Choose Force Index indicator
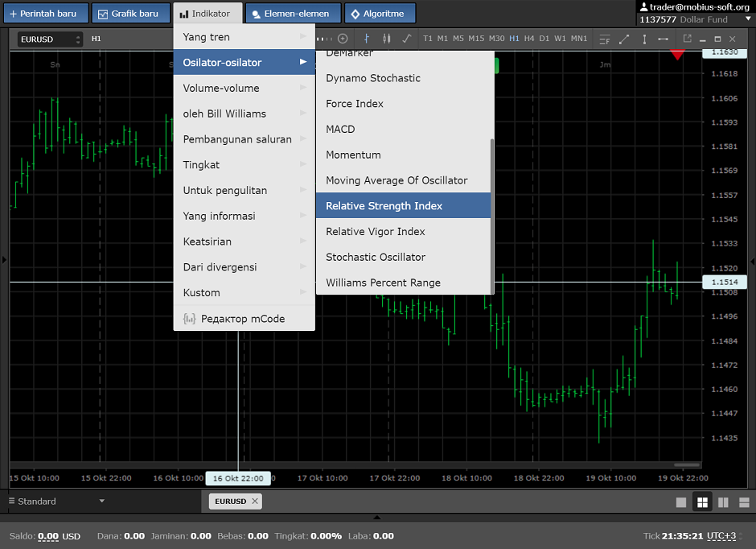This screenshot has width=756, height=549. [403, 103]
